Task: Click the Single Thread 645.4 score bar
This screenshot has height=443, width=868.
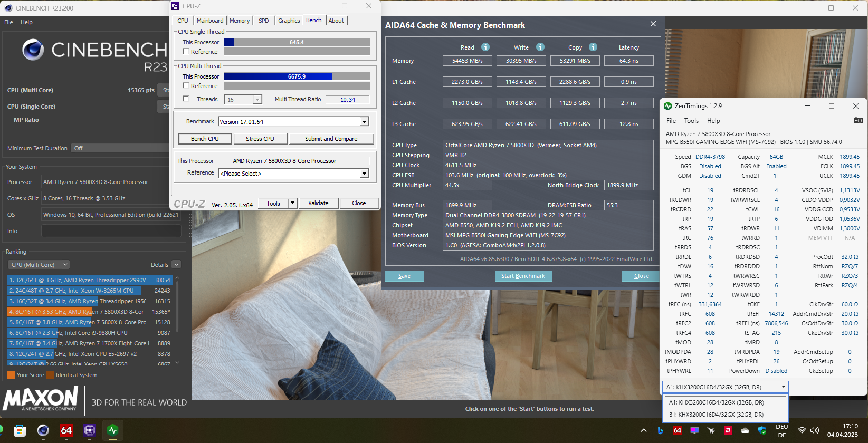Action: (x=297, y=42)
